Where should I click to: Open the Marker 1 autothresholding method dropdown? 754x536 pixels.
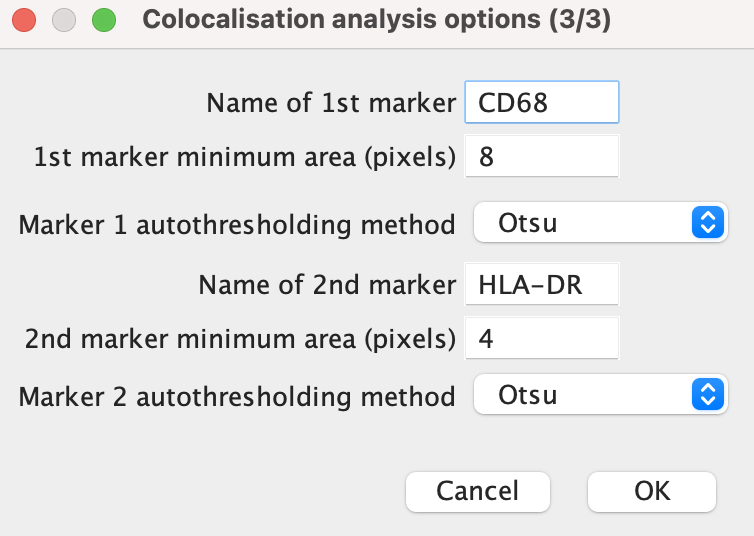tap(601, 222)
